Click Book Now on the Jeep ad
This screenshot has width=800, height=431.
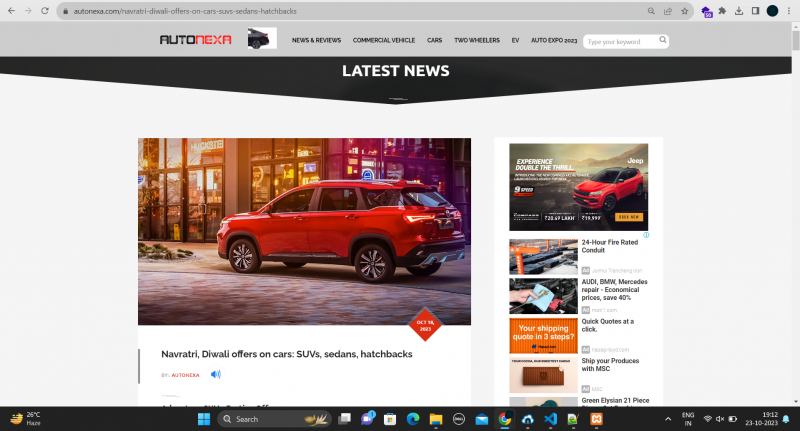pos(629,216)
